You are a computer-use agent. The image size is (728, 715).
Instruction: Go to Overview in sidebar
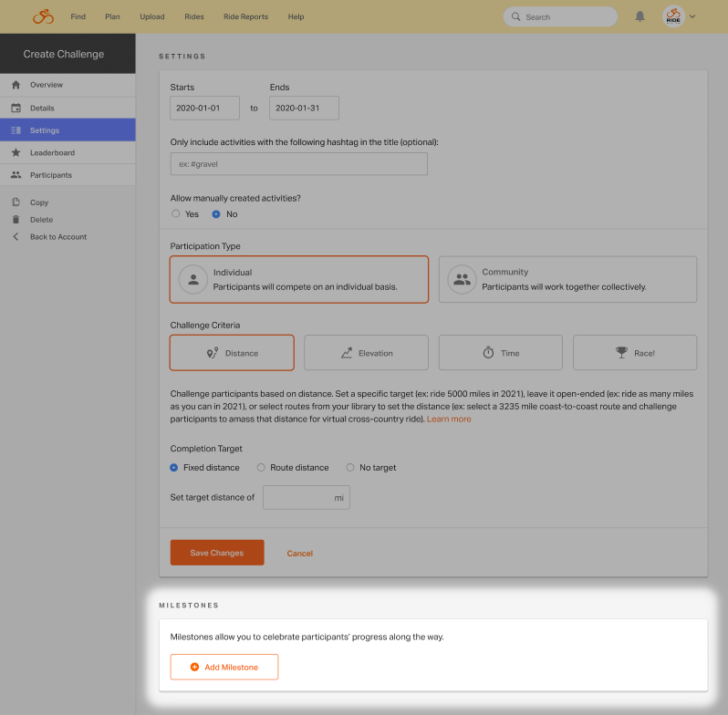pos(68,85)
